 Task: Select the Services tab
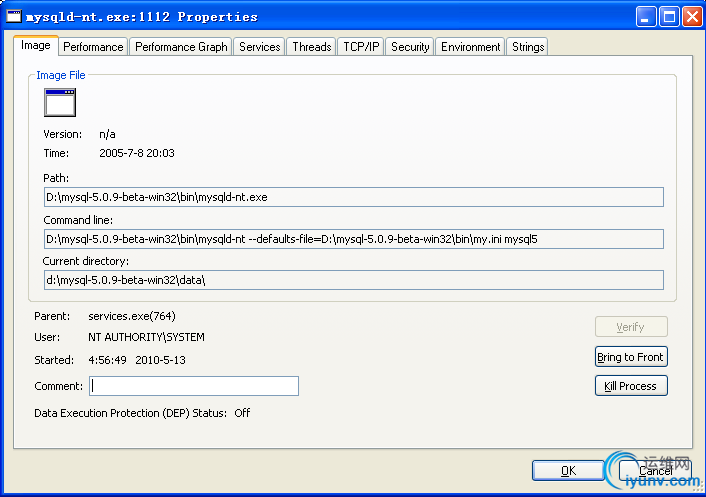click(x=259, y=47)
